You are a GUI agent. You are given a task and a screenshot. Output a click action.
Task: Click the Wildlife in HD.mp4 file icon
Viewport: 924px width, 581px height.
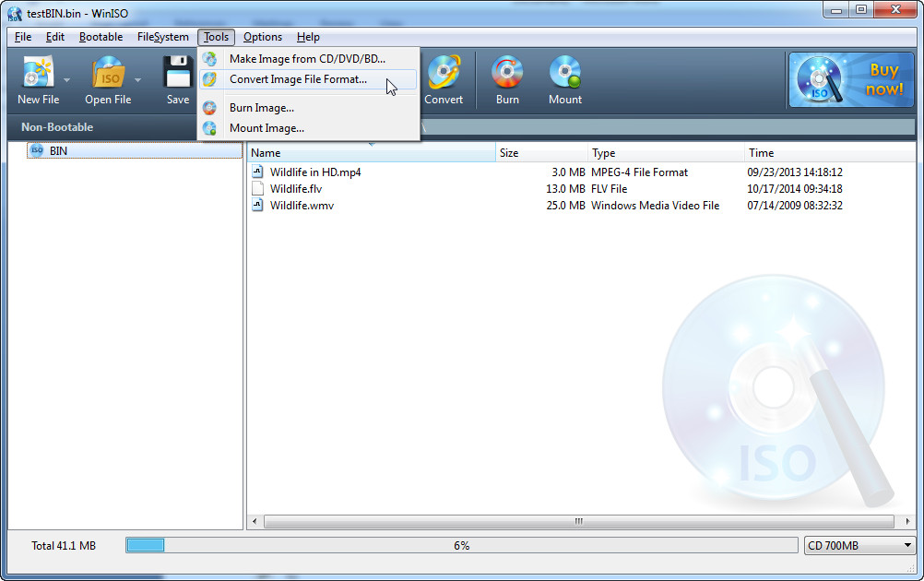click(x=257, y=172)
